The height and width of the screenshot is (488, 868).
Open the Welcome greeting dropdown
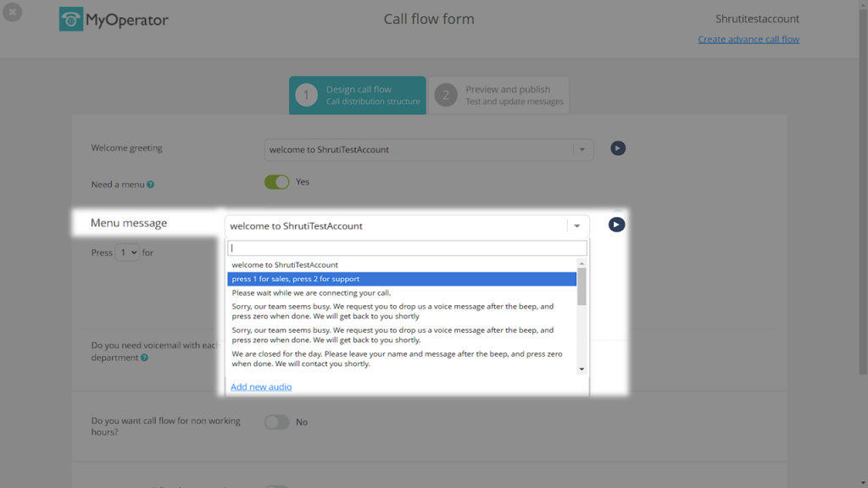tap(582, 148)
